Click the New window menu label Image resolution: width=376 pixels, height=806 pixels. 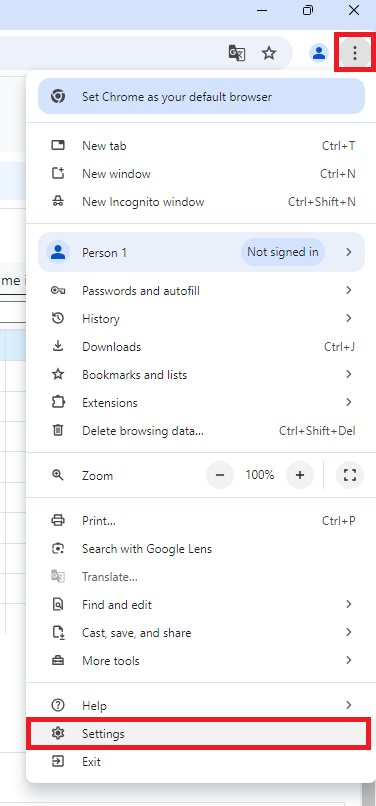[x=116, y=174]
